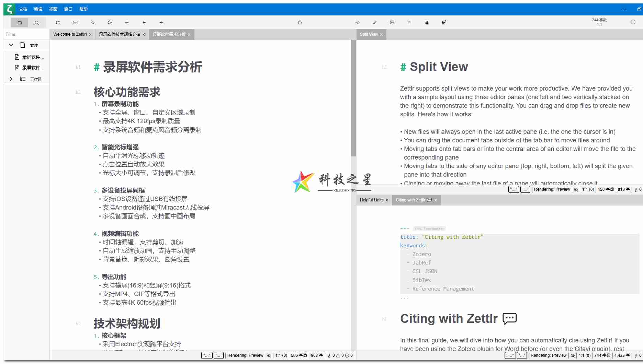Toggle the file manager panel

pos(20,22)
